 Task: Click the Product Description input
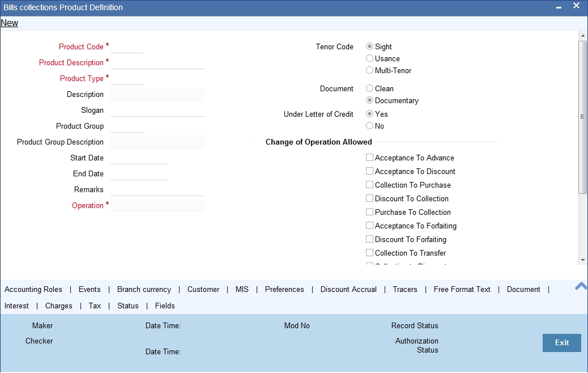point(157,63)
